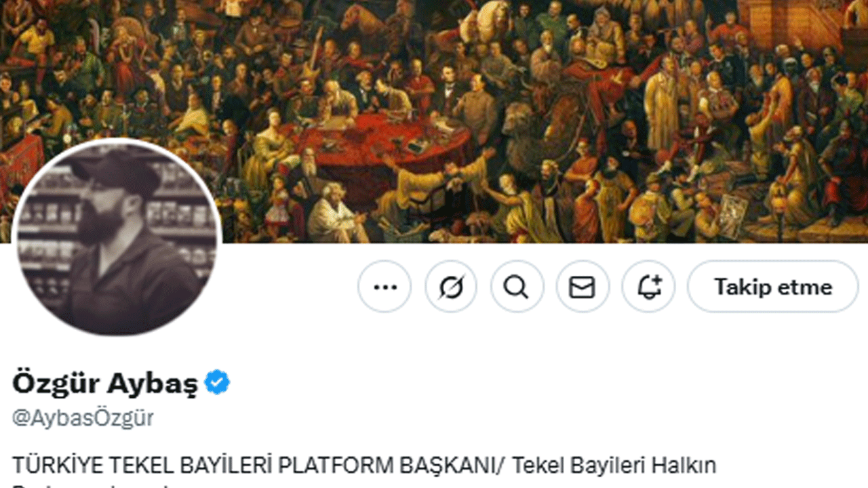Search this profile's posts with magnifier icon
Image resolution: width=868 pixels, height=488 pixels.
pos(517,287)
